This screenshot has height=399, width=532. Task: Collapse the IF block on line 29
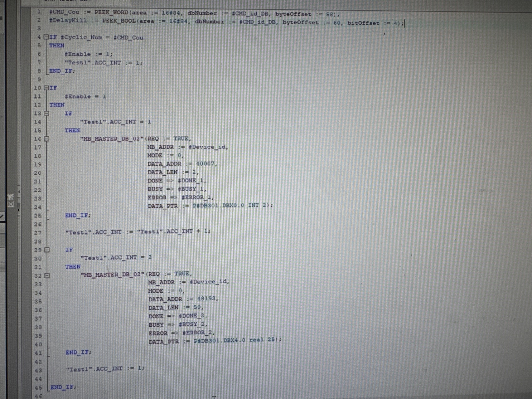point(47,250)
